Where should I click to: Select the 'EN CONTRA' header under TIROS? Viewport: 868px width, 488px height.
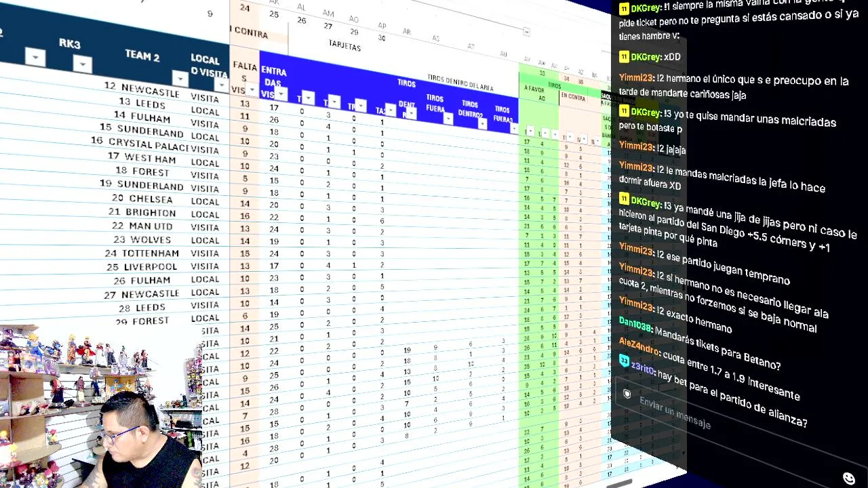pyautogui.click(x=572, y=98)
